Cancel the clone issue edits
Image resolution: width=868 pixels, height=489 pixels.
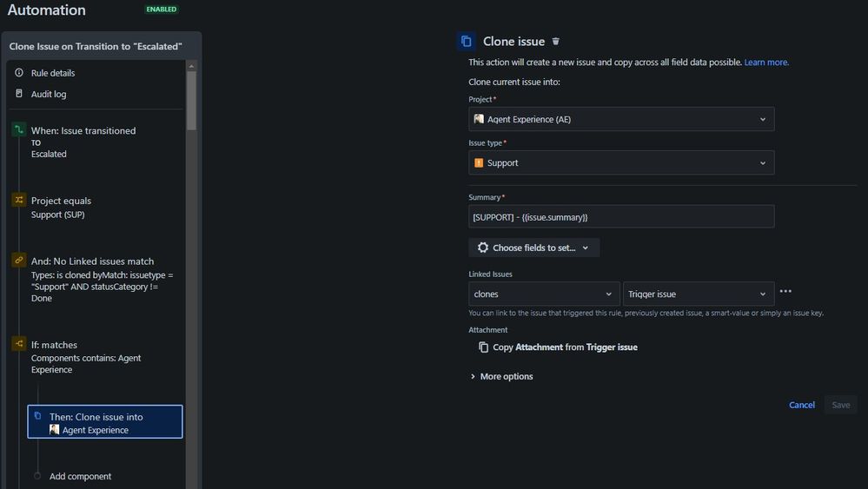(x=802, y=405)
